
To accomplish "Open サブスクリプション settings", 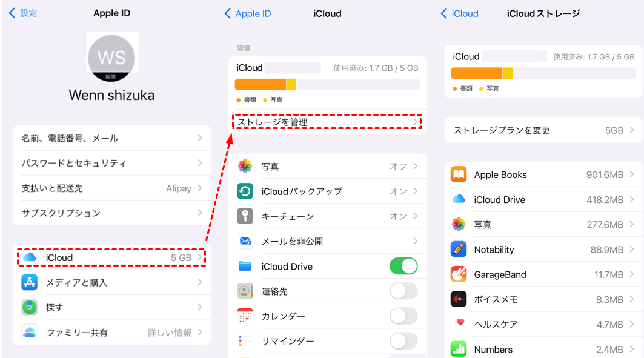I will pyautogui.click(x=111, y=213).
